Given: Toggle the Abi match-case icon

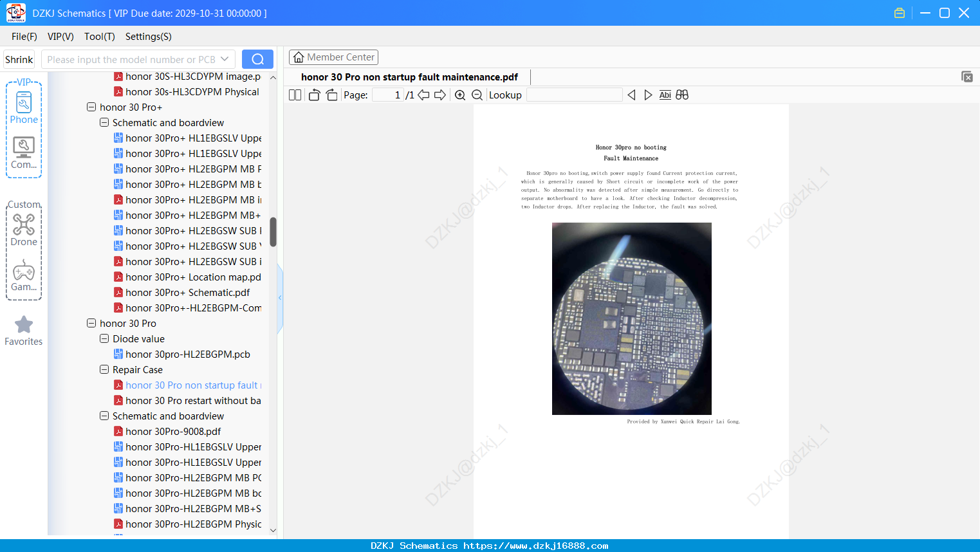Looking at the screenshot, I should [x=665, y=95].
